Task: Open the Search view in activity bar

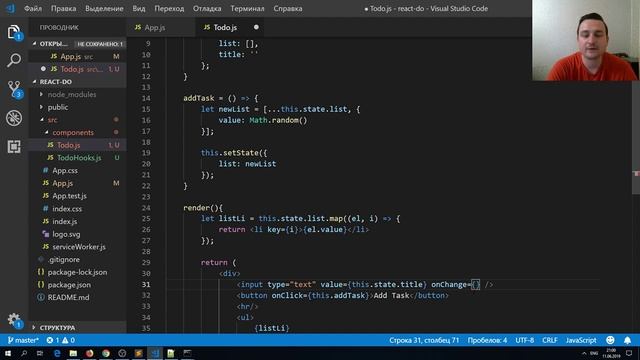Action: (x=13, y=60)
